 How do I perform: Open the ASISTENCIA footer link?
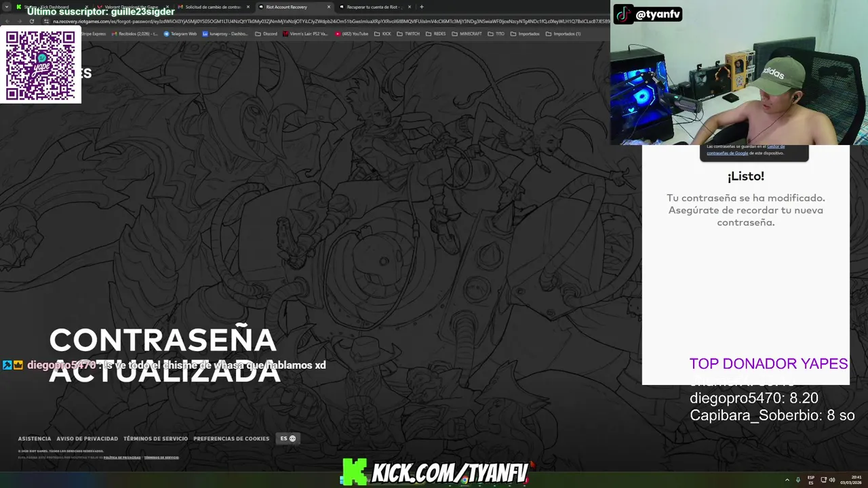35,439
